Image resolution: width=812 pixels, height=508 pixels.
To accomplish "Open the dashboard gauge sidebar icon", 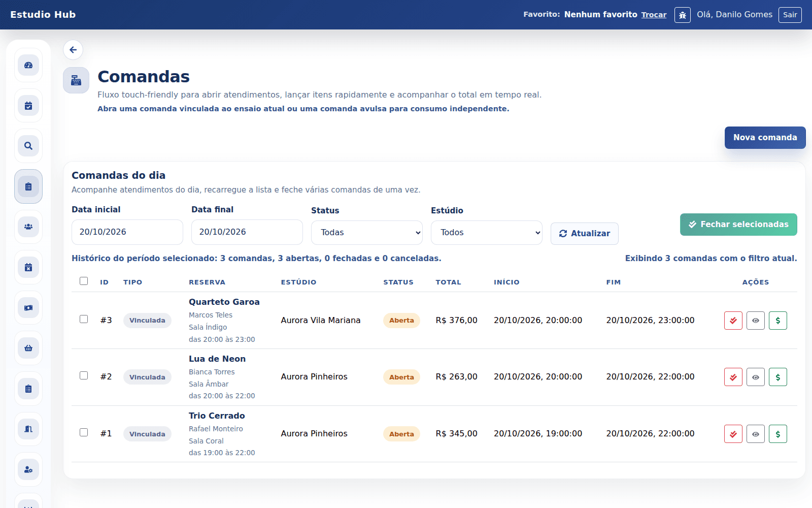I will coord(28,65).
